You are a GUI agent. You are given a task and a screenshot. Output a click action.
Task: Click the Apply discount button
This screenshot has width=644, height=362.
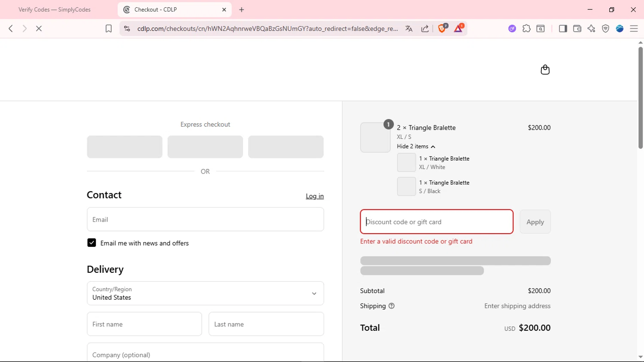coord(535,222)
